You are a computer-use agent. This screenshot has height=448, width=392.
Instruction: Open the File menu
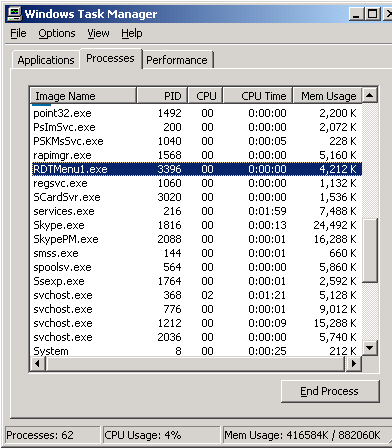point(18,33)
